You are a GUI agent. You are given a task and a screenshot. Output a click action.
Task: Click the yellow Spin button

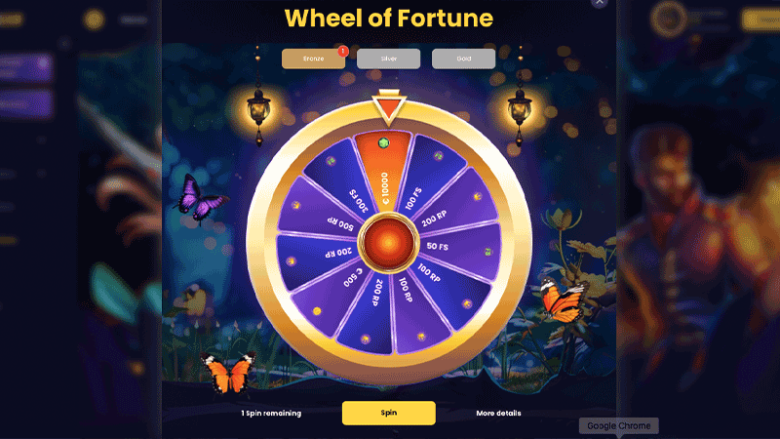(x=389, y=413)
